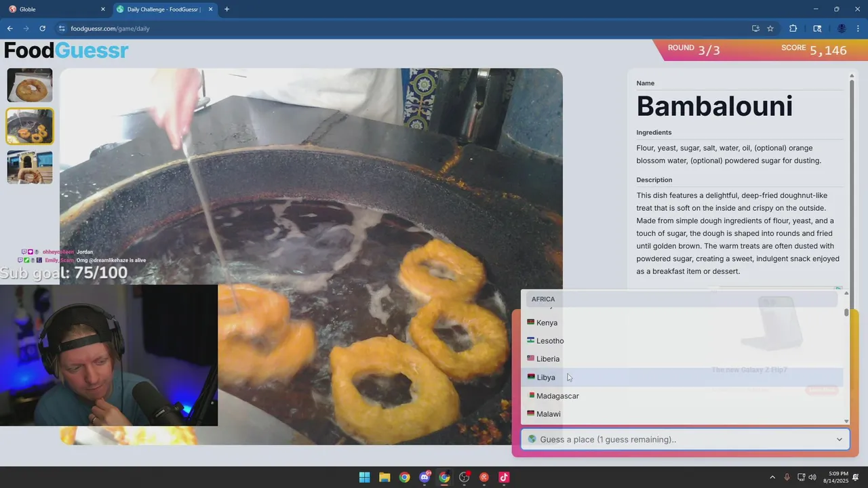Collapse the guess dropdown chevron
This screenshot has height=488, width=868.
tap(839, 439)
